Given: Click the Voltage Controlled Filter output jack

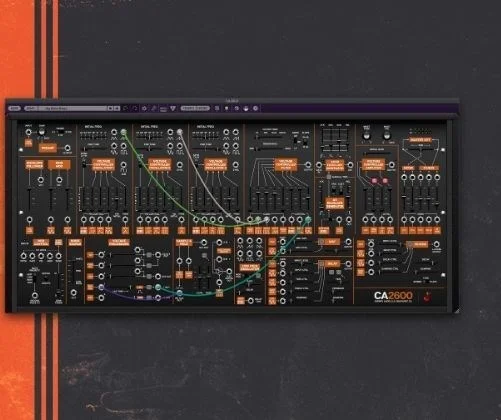Looking at the screenshot, I should pyautogui.click(x=308, y=165).
